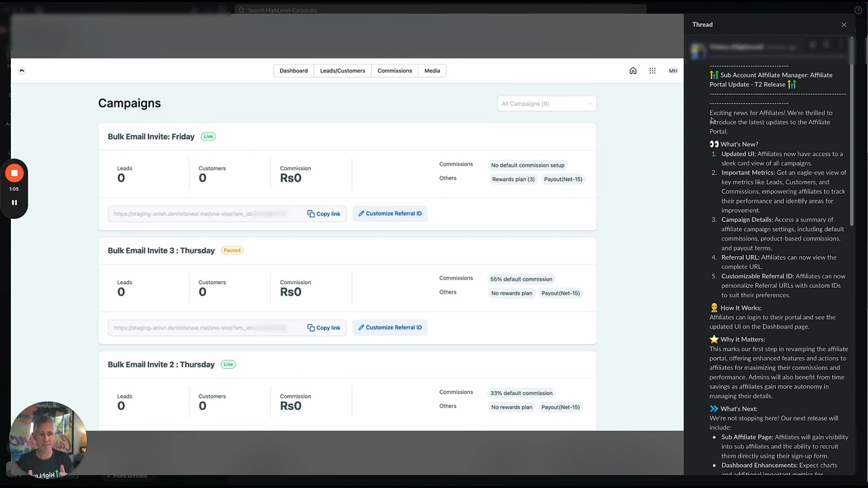Click the Sub Account Affiliate Manager message title
868x488 pixels.
click(x=771, y=80)
